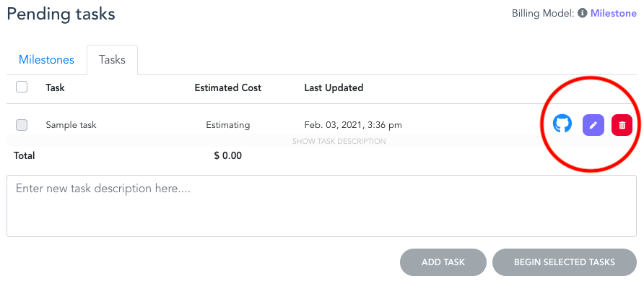Check the Sample task row checkbox

point(22,125)
